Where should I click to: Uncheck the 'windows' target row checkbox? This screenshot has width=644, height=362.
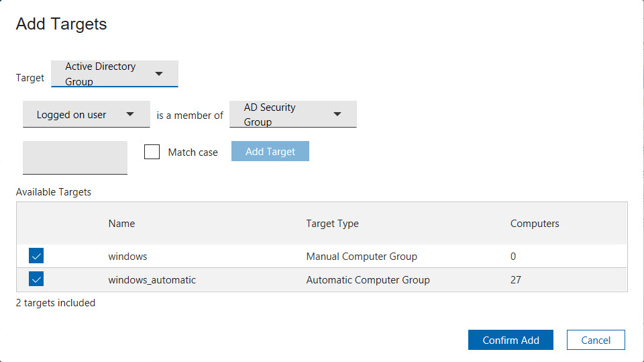36,255
